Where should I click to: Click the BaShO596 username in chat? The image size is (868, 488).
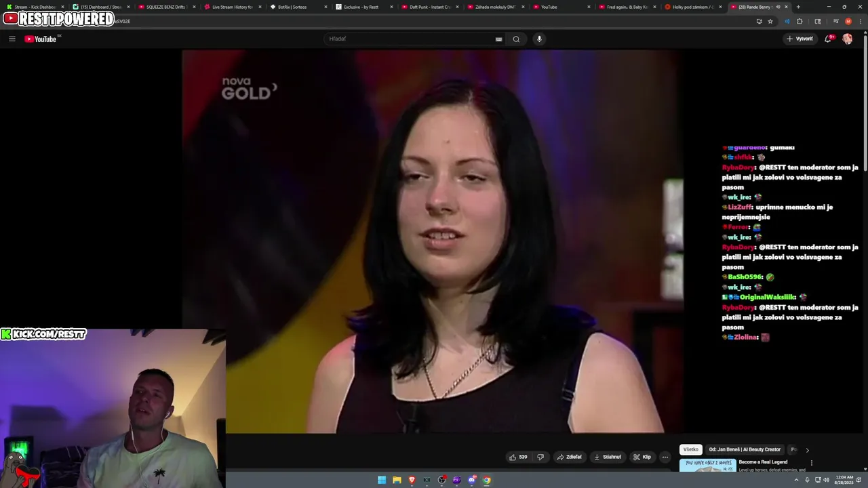click(x=746, y=277)
